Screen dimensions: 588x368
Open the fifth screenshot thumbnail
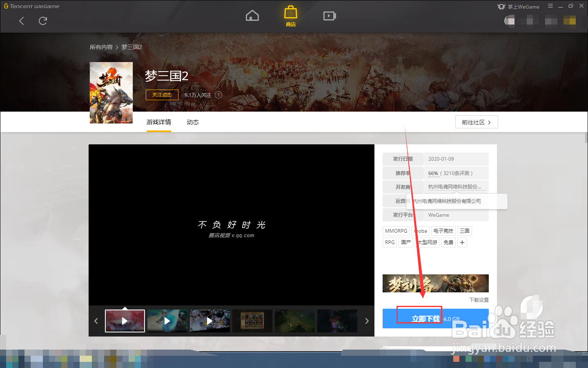click(295, 321)
